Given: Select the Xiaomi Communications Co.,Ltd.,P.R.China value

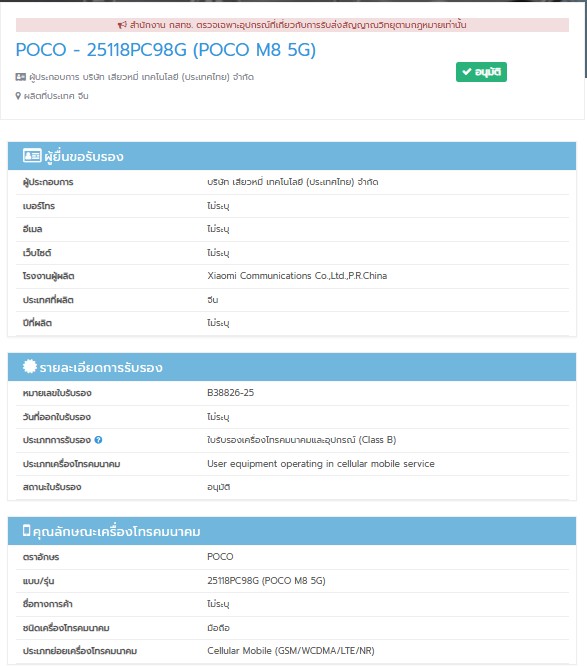Looking at the screenshot, I should [x=297, y=276].
